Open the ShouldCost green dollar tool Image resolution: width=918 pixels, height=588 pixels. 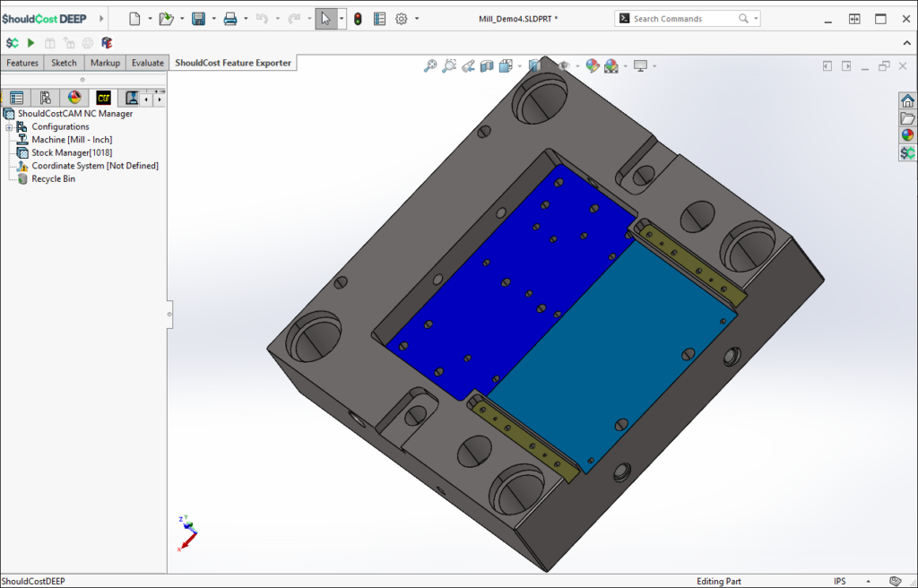(x=12, y=43)
